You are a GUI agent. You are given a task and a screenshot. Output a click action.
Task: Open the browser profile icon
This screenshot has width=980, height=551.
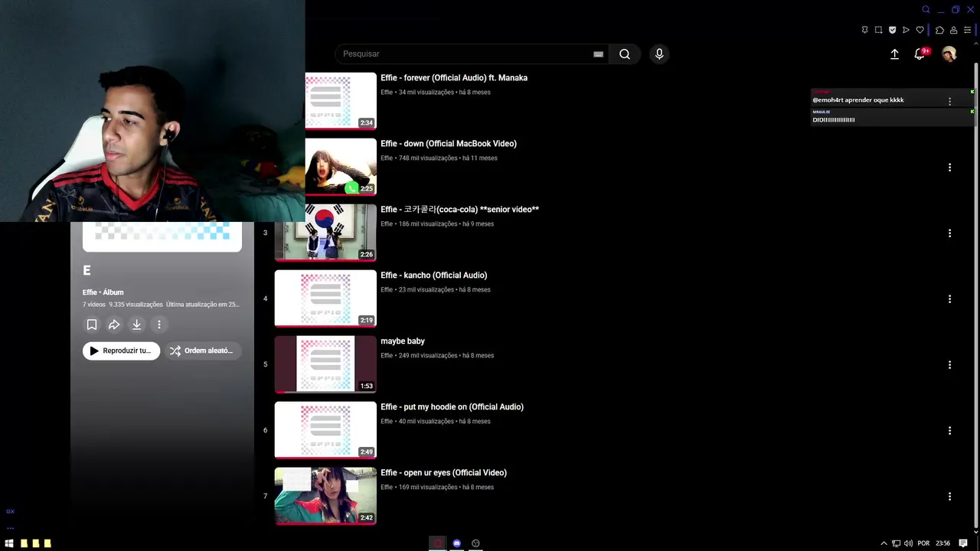tap(953, 30)
